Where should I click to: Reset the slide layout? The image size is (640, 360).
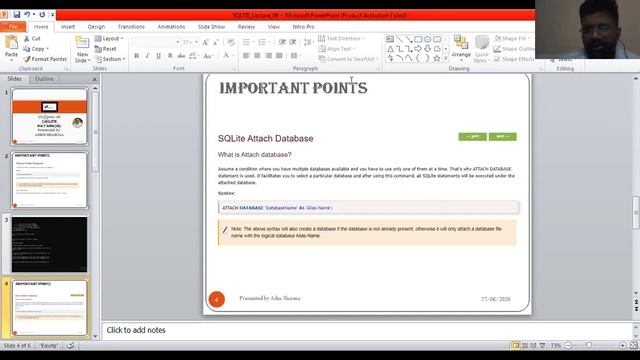click(106, 49)
